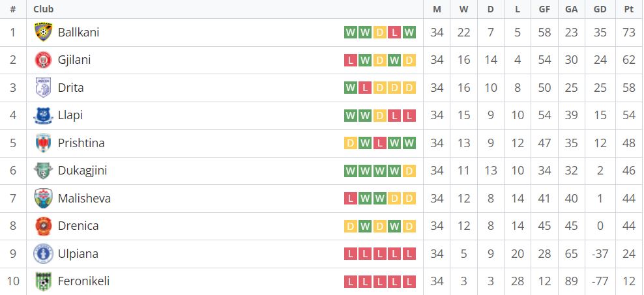Viewport: 644px width, 295px height.
Task: Click Prishtina's first yellow D form badge
Action: click(x=351, y=143)
